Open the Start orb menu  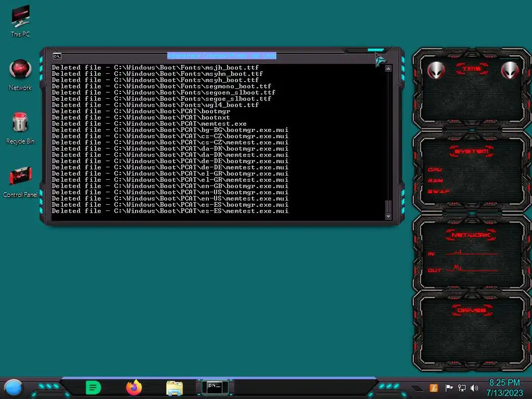pos(14,388)
